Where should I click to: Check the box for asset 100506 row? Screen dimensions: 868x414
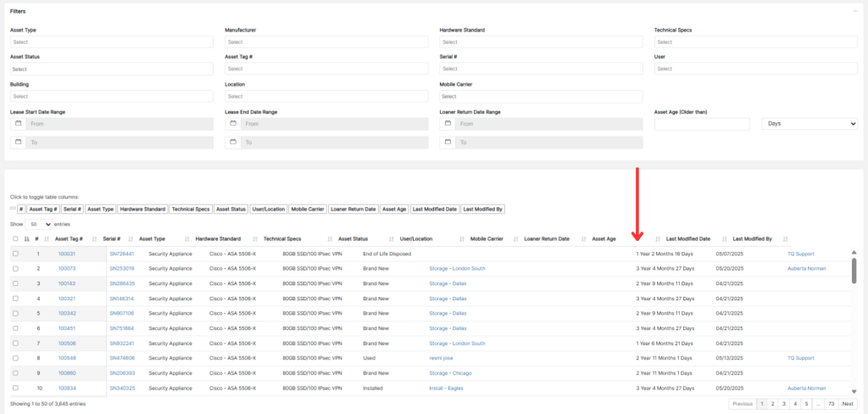point(15,343)
